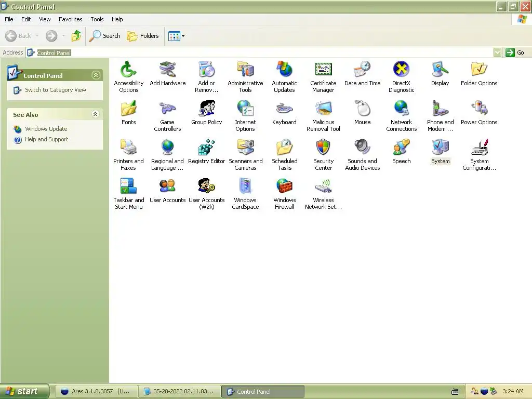Click the Go button
Image resolution: width=532 pixels, height=399 pixels.
tap(515, 52)
